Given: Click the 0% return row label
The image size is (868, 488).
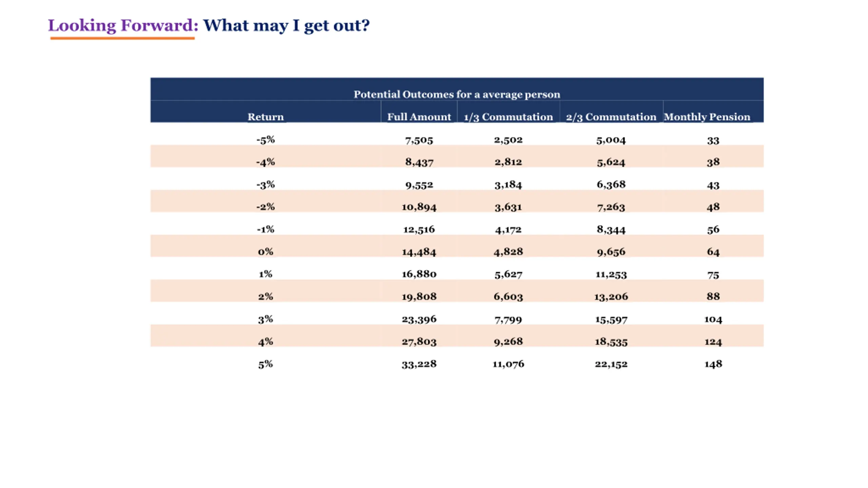Looking at the screenshot, I should point(265,251).
